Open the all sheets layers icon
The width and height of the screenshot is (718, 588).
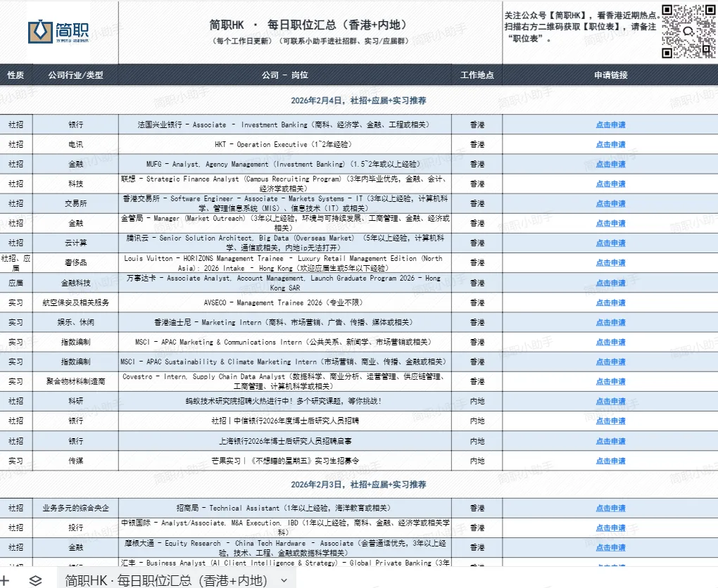coord(35,581)
